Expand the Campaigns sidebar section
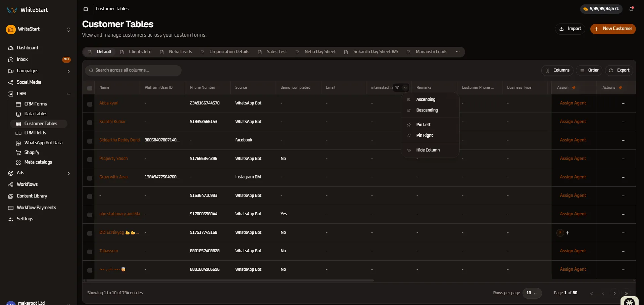The image size is (644, 305). click(x=68, y=71)
